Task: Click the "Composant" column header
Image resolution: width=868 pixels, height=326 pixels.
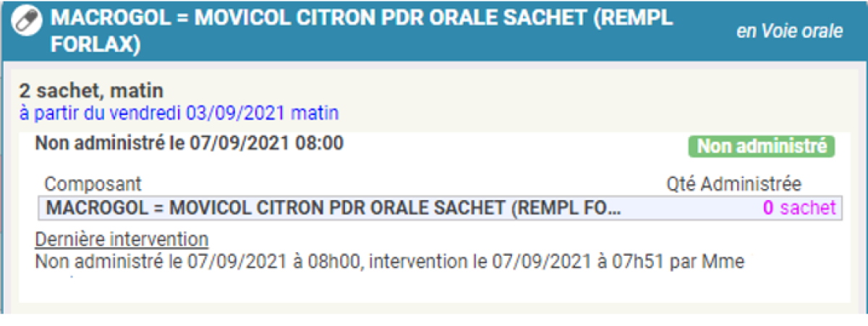Action: point(93,184)
